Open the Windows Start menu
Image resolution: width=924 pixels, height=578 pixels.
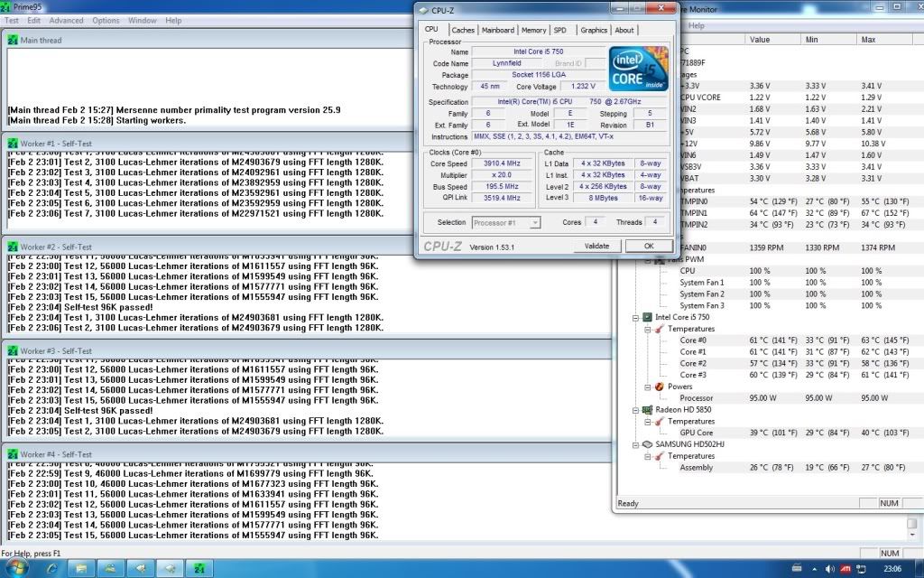(x=16, y=569)
